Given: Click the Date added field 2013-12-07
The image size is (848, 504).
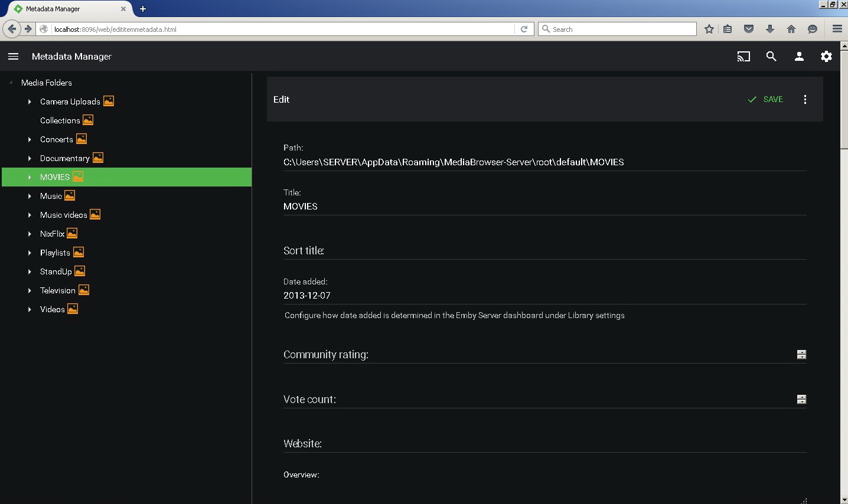Looking at the screenshot, I should click(x=544, y=296).
